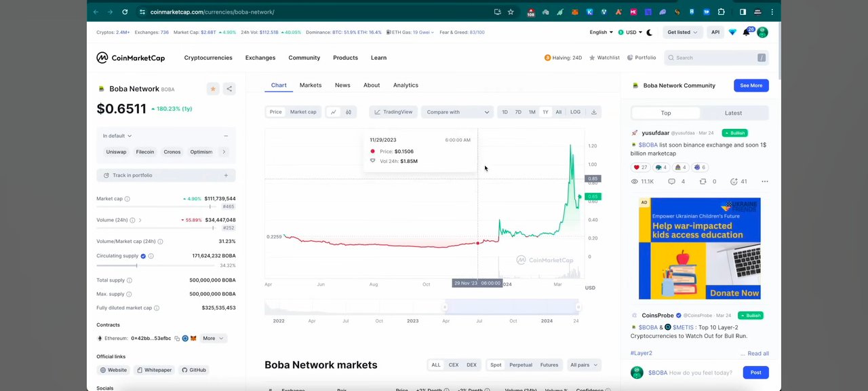Switch to the candlestick chart icon
868x391 pixels.
pyautogui.click(x=349, y=112)
